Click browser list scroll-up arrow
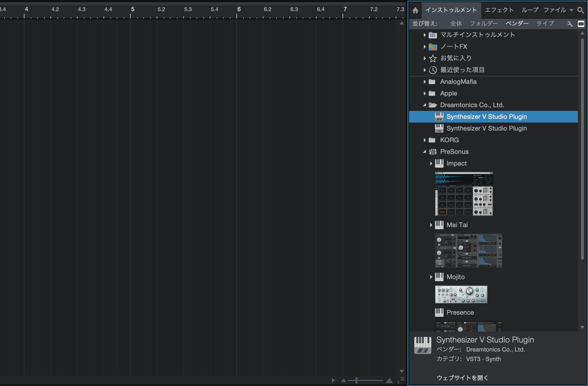The width and height of the screenshot is (588, 386). pyautogui.click(x=582, y=33)
